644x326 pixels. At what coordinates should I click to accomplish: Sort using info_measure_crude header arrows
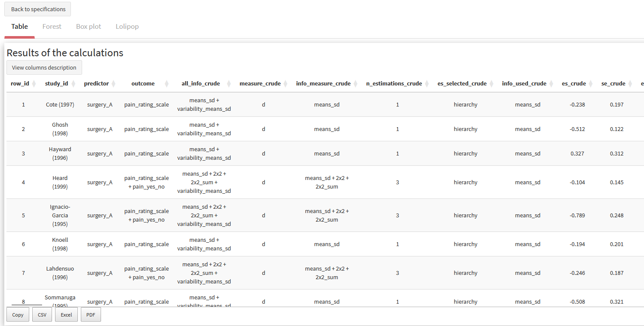point(356,84)
